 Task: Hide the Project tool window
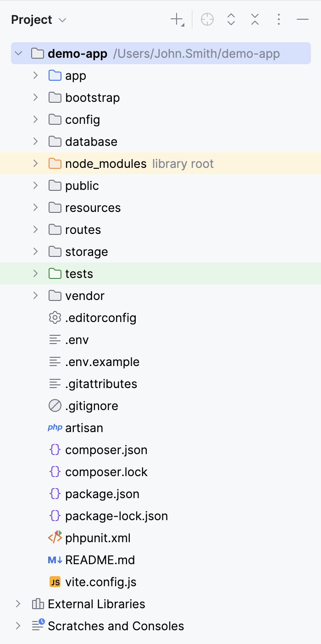(x=303, y=19)
